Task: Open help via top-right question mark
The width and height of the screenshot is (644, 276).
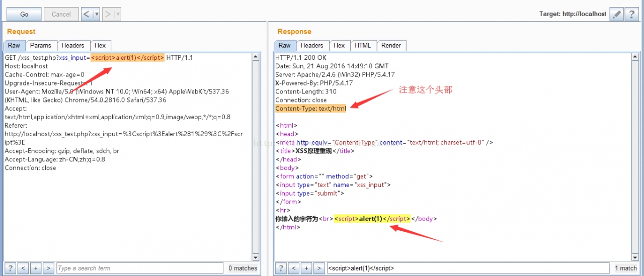Action: pyautogui.click(x=632, y=14)
